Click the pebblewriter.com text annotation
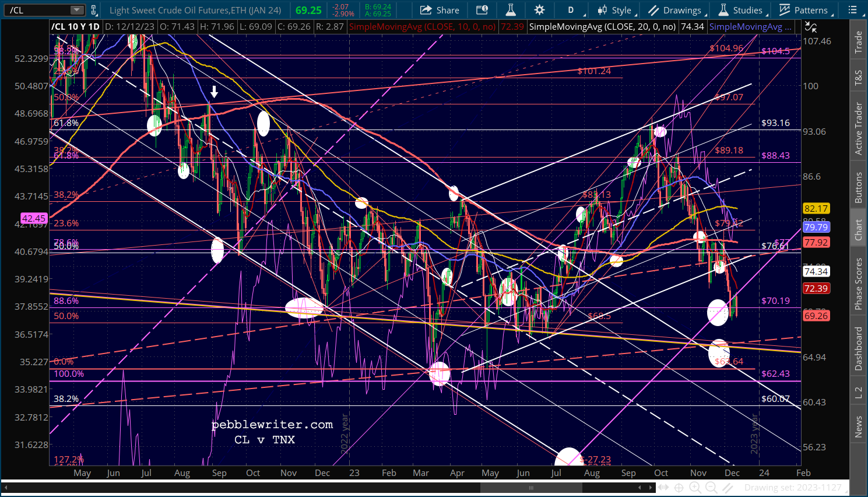 (272, 424)
